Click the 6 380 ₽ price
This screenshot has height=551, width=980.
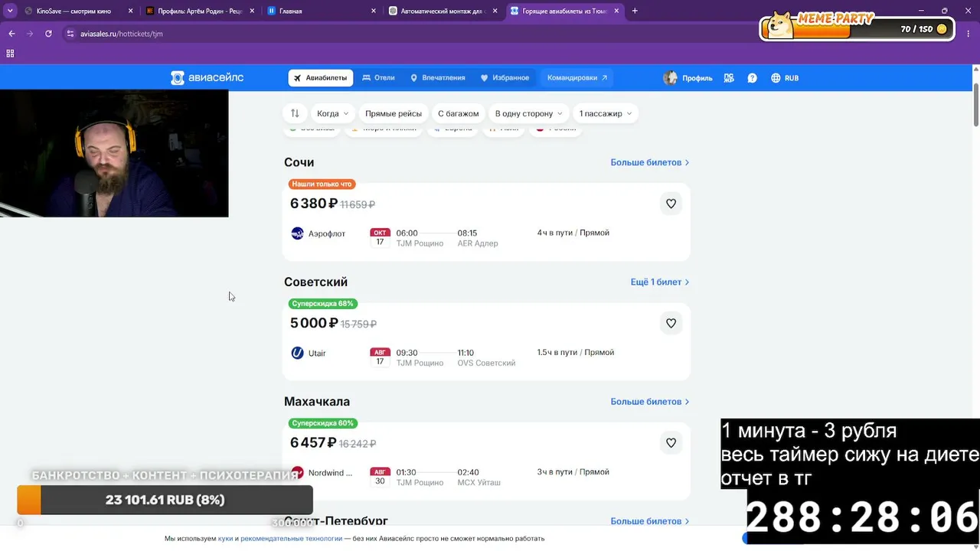[314, 204]
